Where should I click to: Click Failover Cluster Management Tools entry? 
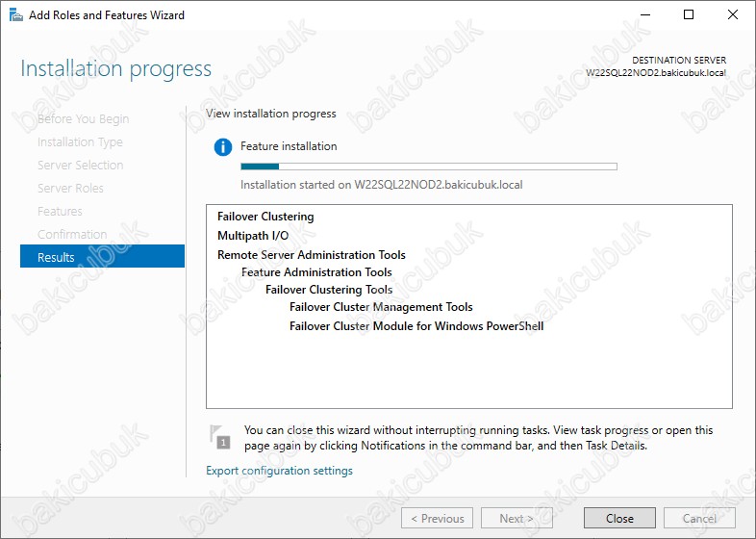(381, 307)
